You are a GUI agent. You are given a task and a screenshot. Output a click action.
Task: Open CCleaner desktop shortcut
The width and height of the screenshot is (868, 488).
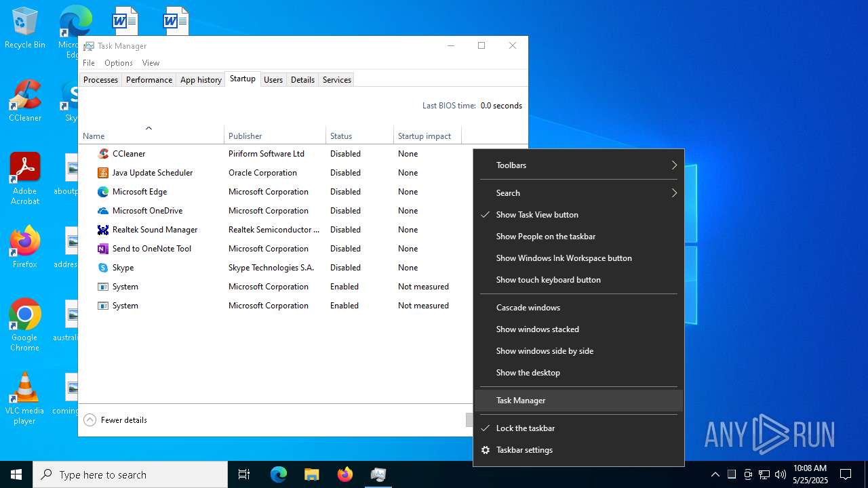point(25,101)
